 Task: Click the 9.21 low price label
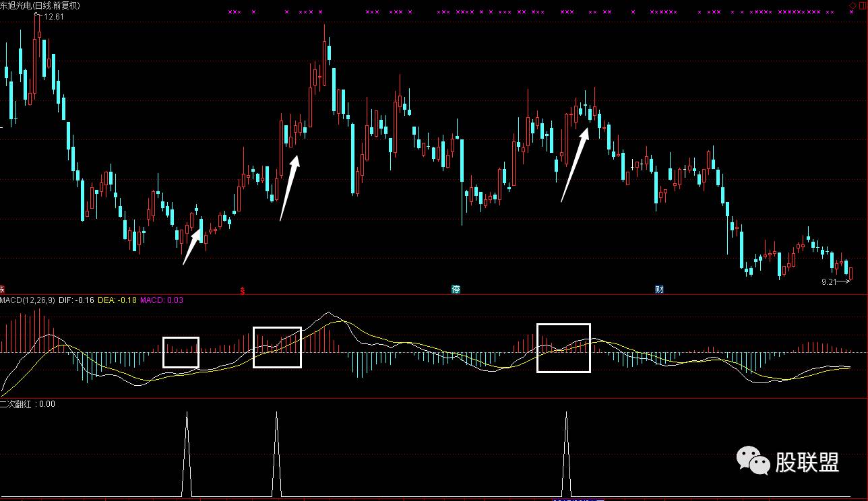coord(829,282)
